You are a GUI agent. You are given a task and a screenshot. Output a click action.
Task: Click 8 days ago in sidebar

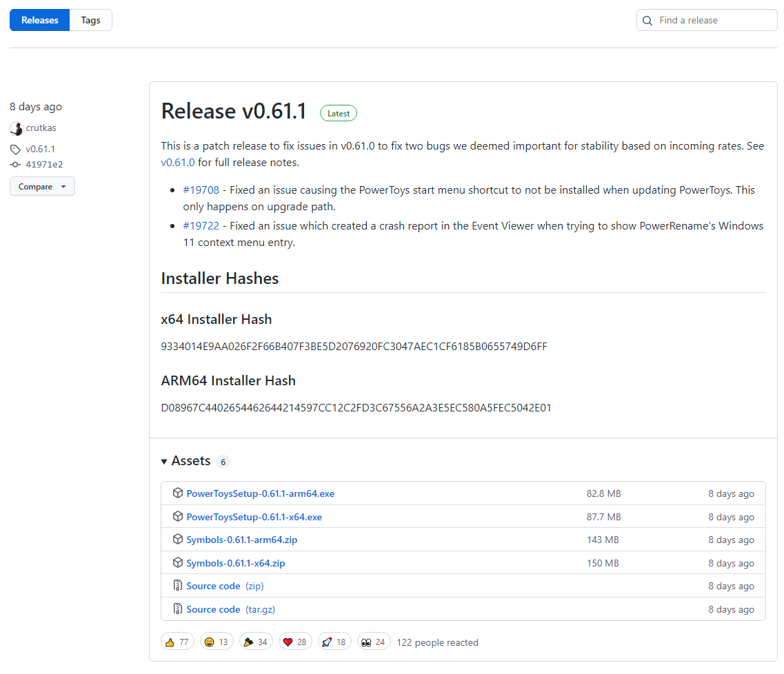coord(36,106)
